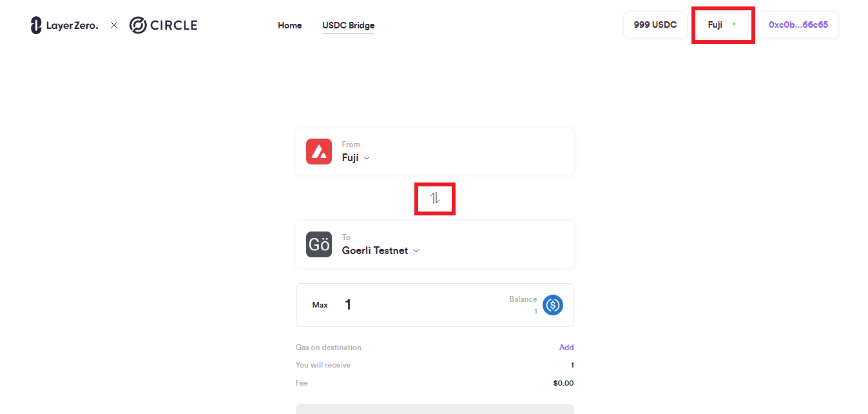Click the Circle logo
868x414 pixels.
coord(163,26)
